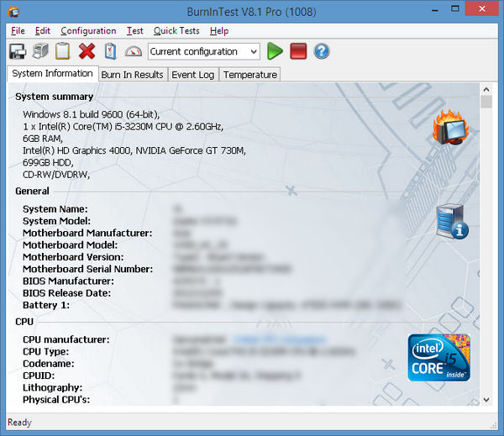Image resolution: width=504 pixels, height=436 pixels.
Task: Click the 'Motherboard Serial Number:' label
Action: [87, 269]
